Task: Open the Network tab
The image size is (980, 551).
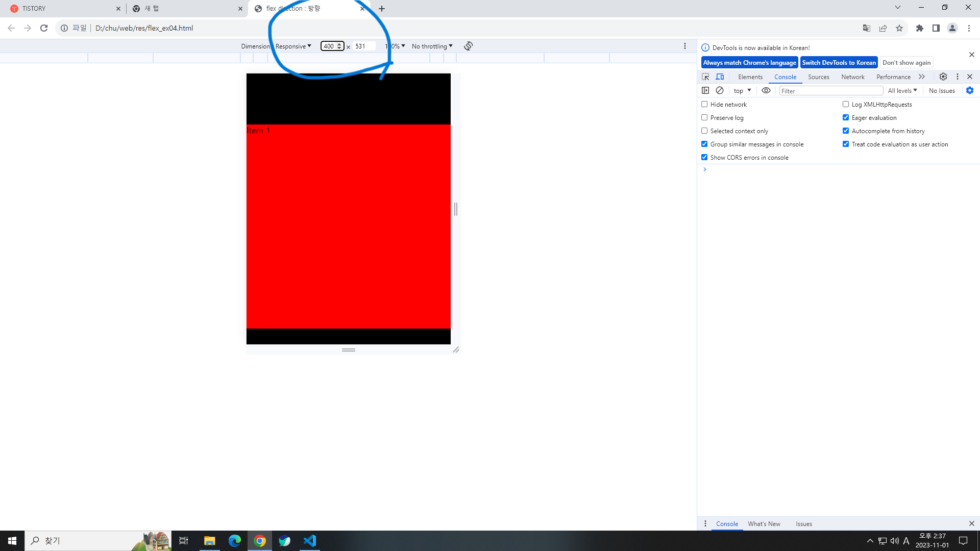Action: tap(852, 77)
